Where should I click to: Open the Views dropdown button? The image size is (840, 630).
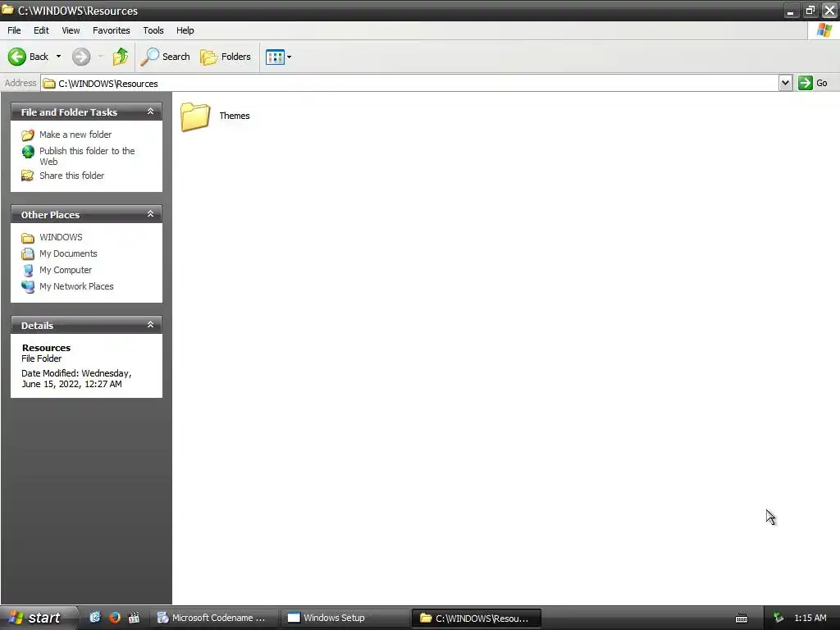(x=279, y=57)
